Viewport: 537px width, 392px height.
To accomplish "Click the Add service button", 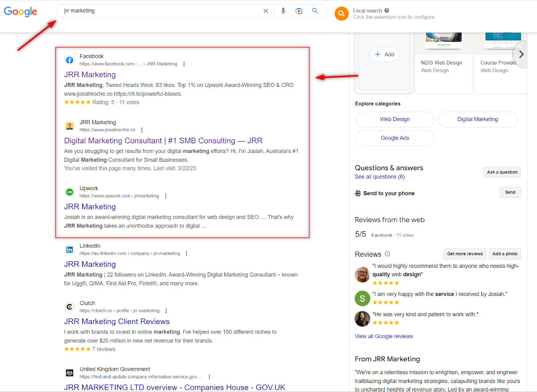I will coord(384,54).
